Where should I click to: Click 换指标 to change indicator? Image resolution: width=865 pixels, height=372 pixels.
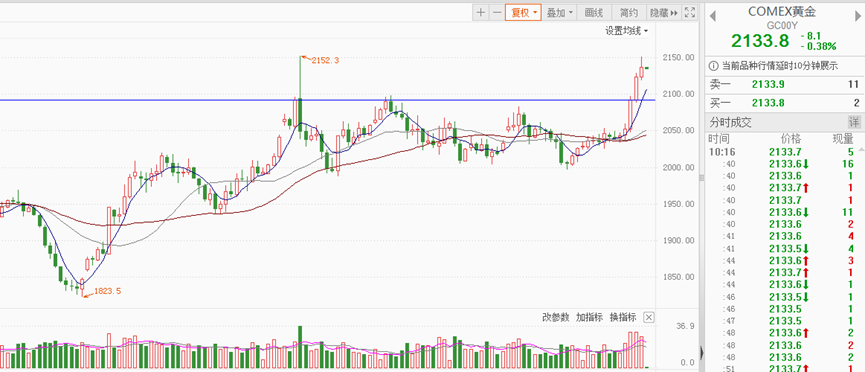[x=623, y=317]
